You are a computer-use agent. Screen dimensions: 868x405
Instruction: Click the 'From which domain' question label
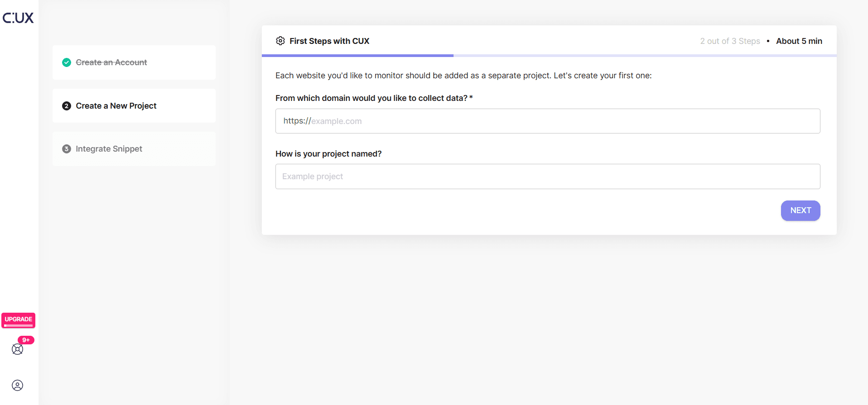pos(374,98)
